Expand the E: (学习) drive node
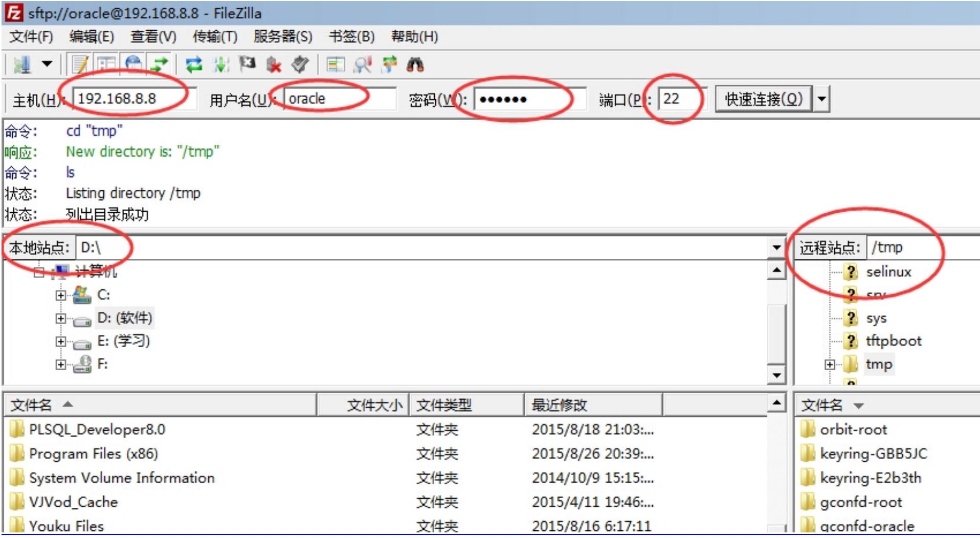 61,342
